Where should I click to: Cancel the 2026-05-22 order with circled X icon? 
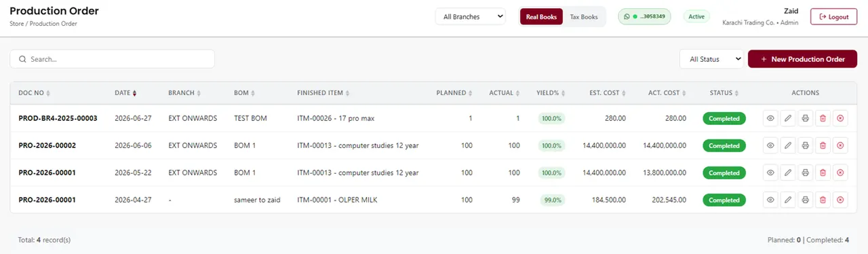point(840,173)
